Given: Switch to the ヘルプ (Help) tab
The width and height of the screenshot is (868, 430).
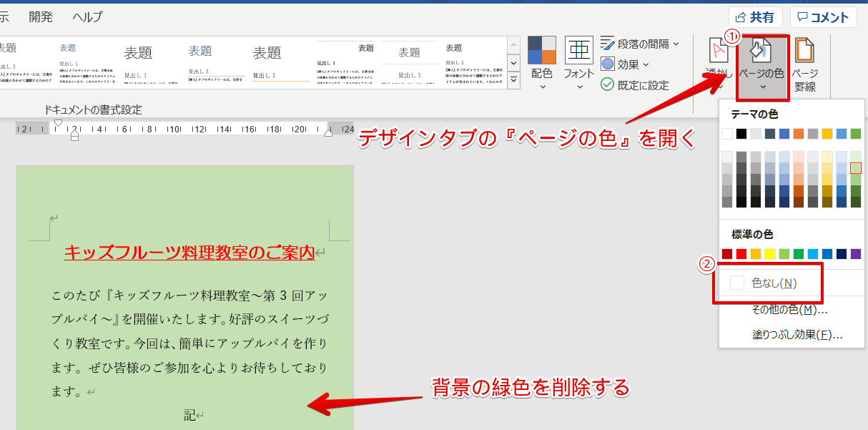Looking at the screenshot, I should (x=87, y=16).
